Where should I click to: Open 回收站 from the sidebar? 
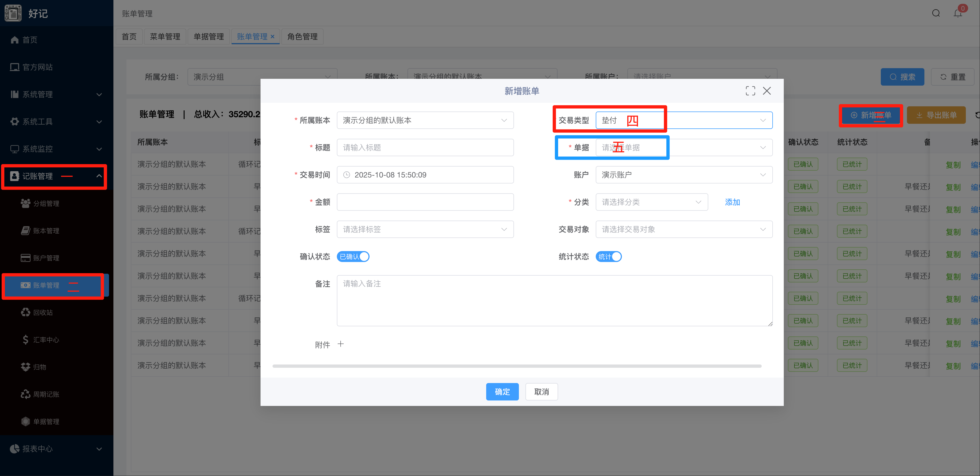[43, 312]
